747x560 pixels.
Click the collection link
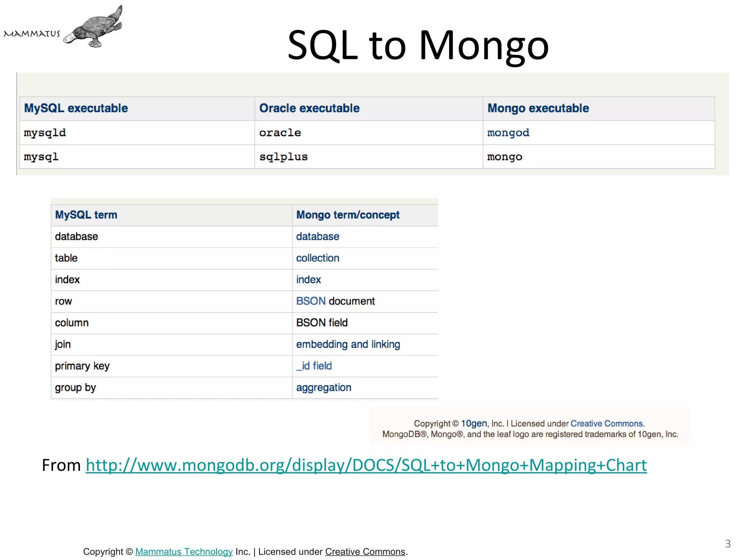coord(318,258)
